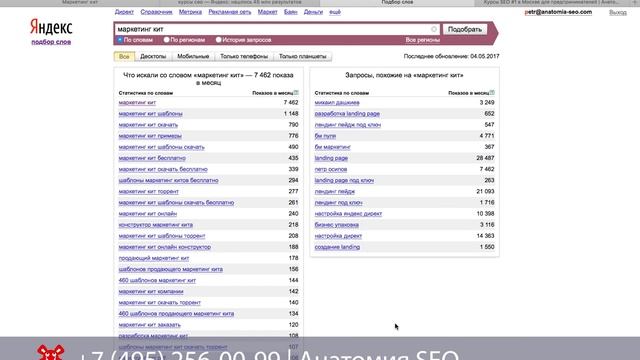Click help icon beside left 'Показов в месяц'
The width and height of the screenshot is (640, 360).
click(296, 93)
